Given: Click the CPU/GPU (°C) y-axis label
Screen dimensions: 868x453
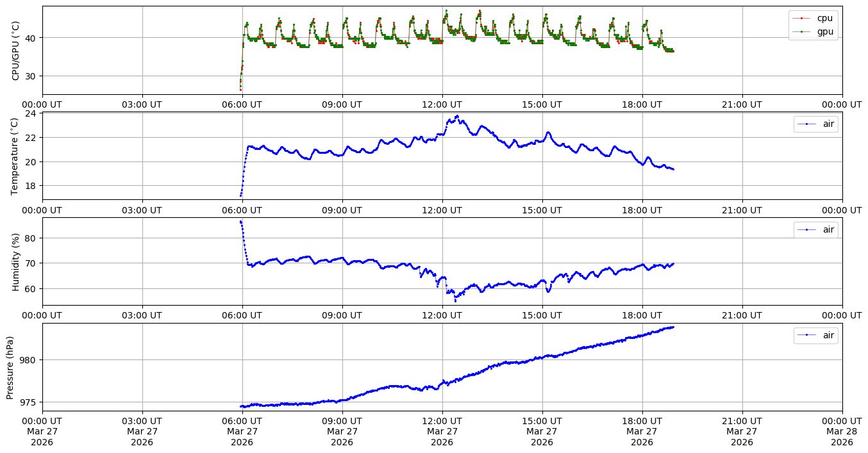Looking at the screenshot, I should (x=16, y=51).
